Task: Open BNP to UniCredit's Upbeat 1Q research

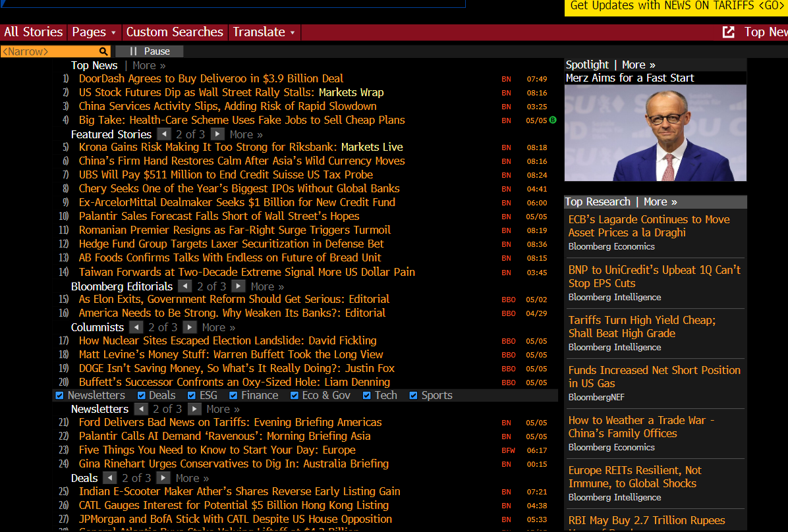Action: pos(654,277)
